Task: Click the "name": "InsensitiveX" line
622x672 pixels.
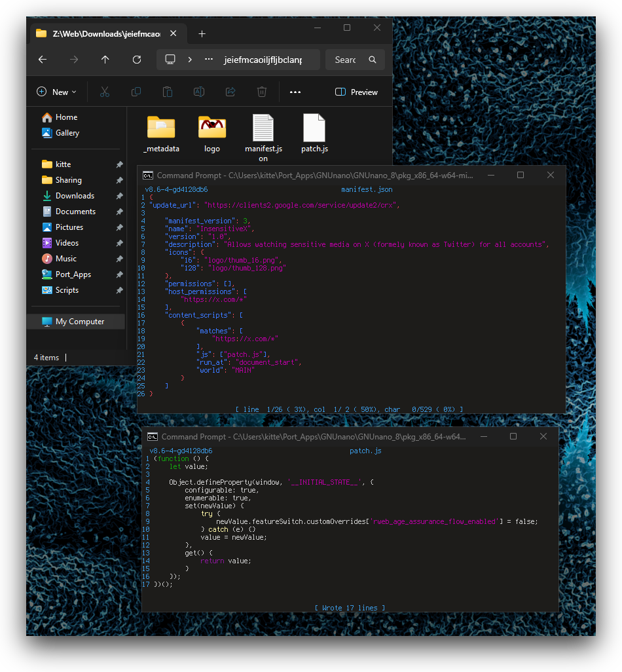Action: 210,229
